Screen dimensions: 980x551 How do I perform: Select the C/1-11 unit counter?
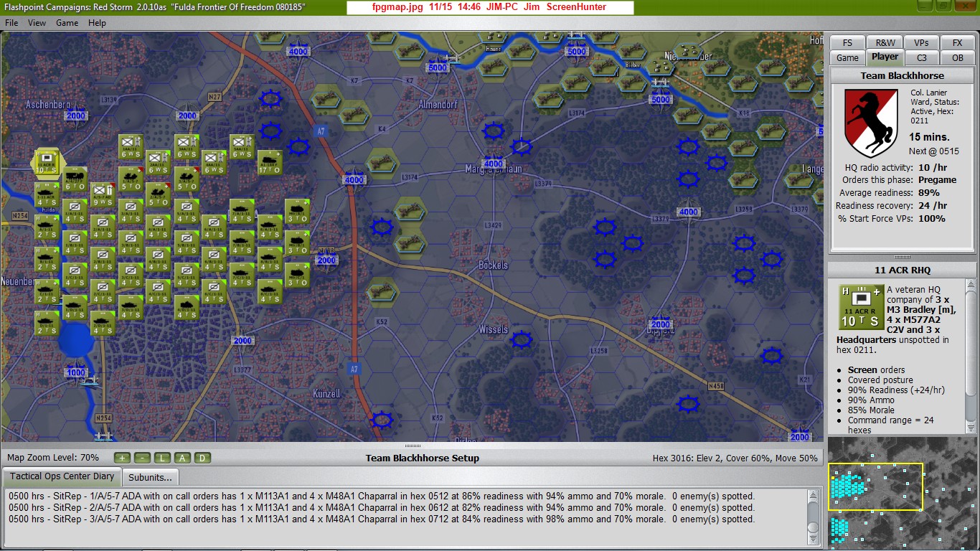[x=47, y=291]
